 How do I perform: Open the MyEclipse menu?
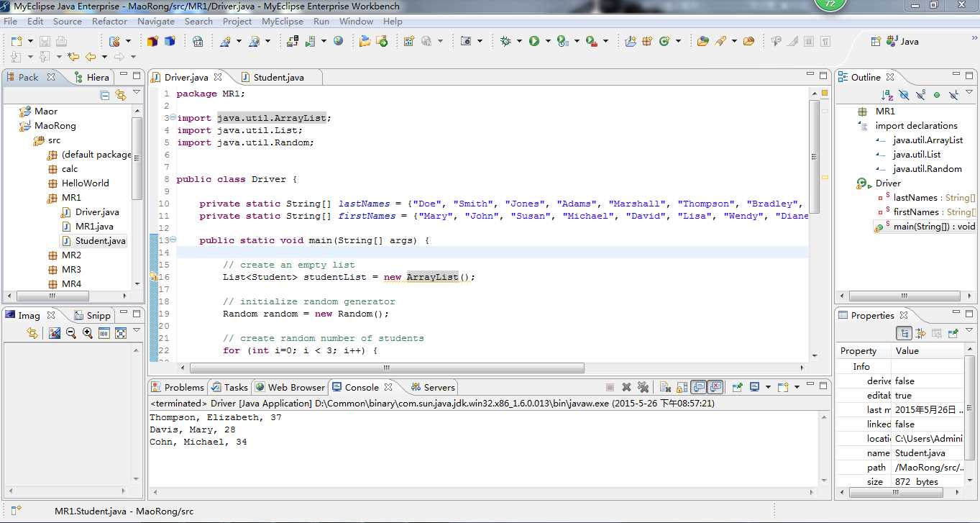tap(283, 22)
